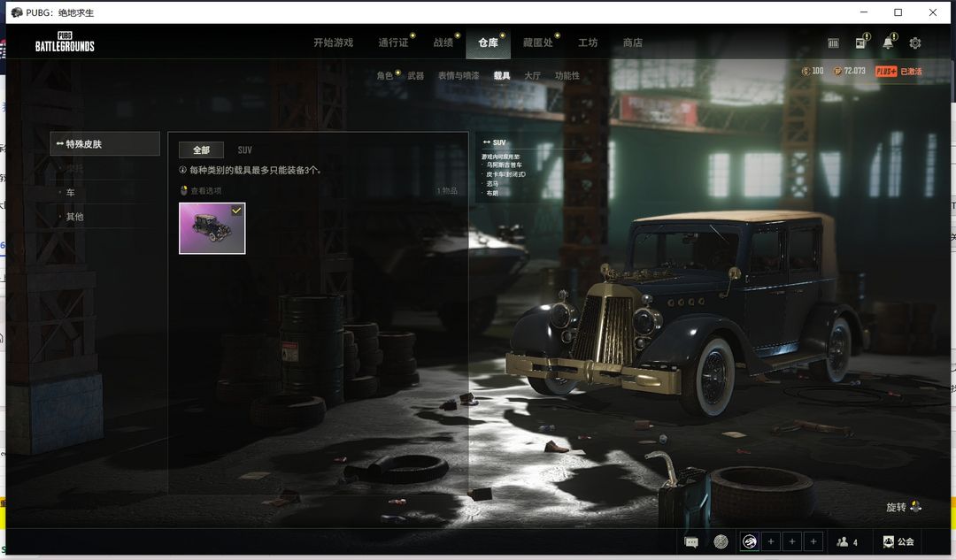Click the round coin icon beside chat
The height and width of the screenshot is (560, 956).
[x=721, y=542]
